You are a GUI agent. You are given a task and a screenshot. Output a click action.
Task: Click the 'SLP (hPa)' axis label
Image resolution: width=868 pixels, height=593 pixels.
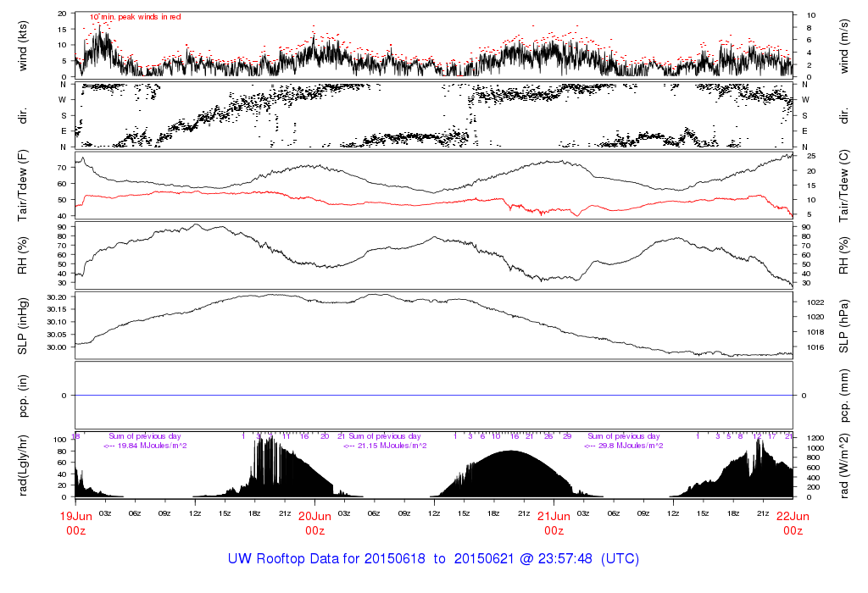point(846,324)
